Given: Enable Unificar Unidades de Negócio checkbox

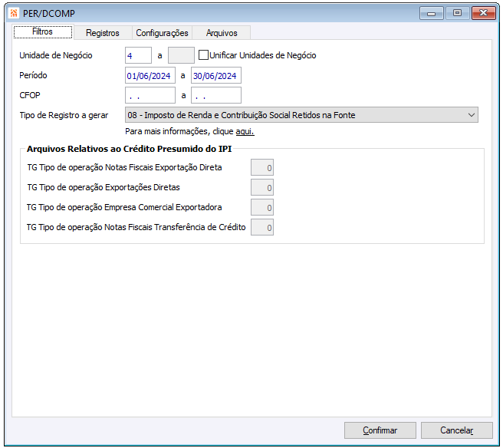Looking at the screenshot, I should click(x=203, y=55).
